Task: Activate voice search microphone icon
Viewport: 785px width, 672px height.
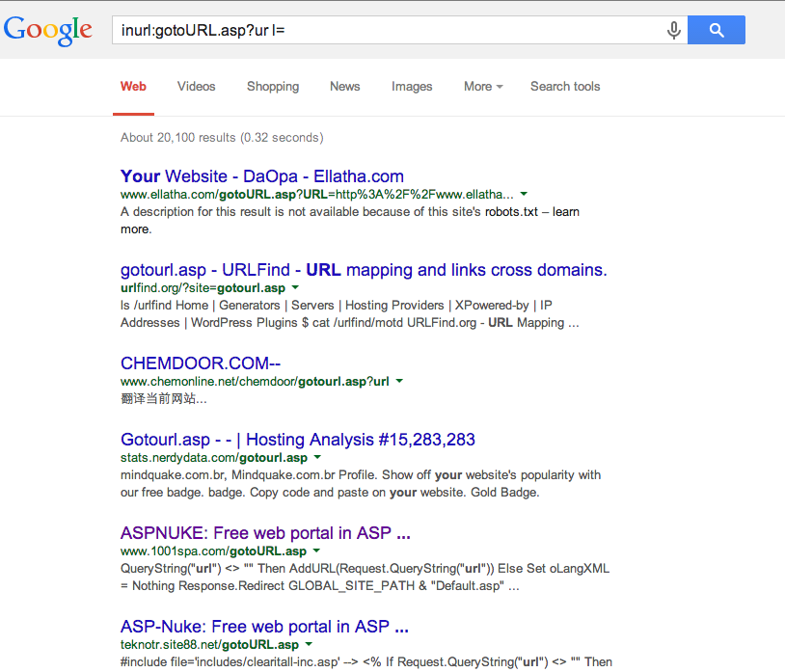Action: [674, 31]
